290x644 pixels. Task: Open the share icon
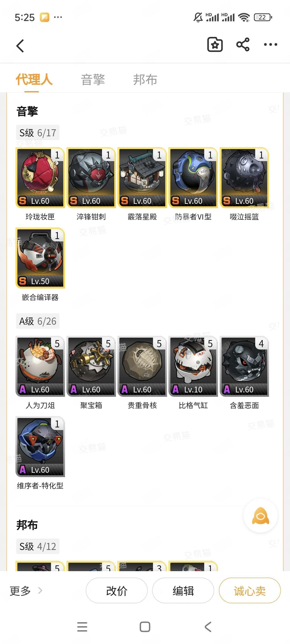(243, 45)
